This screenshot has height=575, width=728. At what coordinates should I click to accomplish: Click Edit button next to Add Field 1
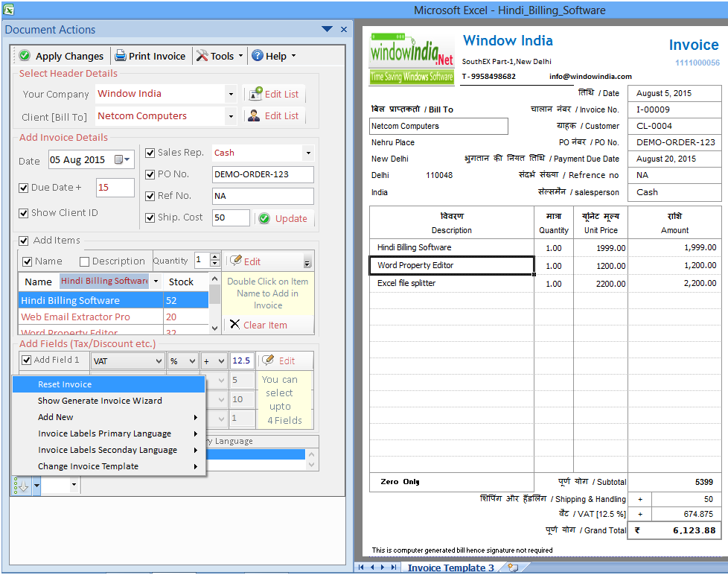[x=279, y=360]
